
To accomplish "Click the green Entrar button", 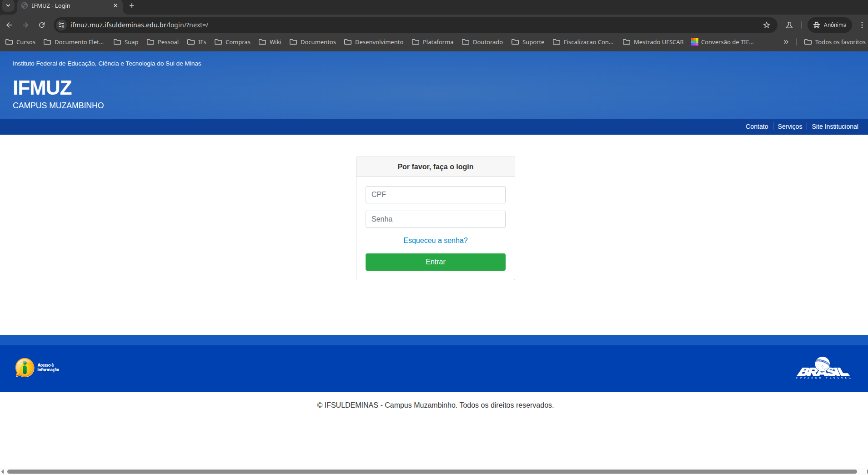I will coord(435,262).
